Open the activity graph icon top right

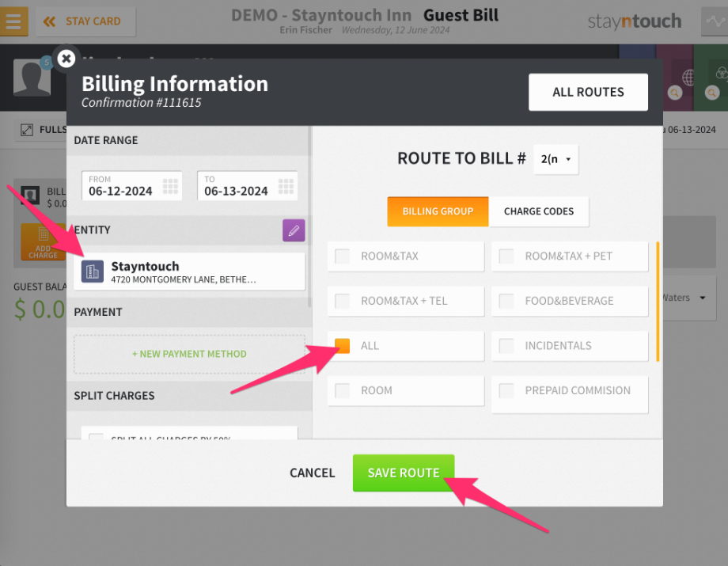tap(715, 21)
